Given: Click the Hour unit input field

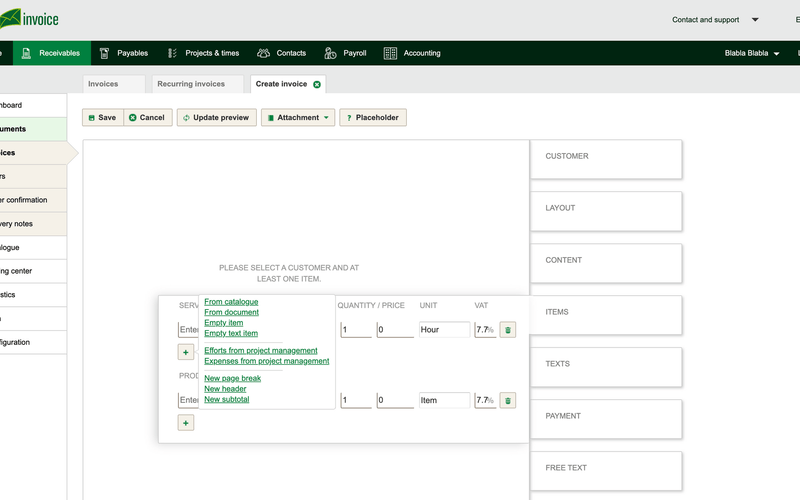Looking at the screenshot, I should (x=444, y=330).
